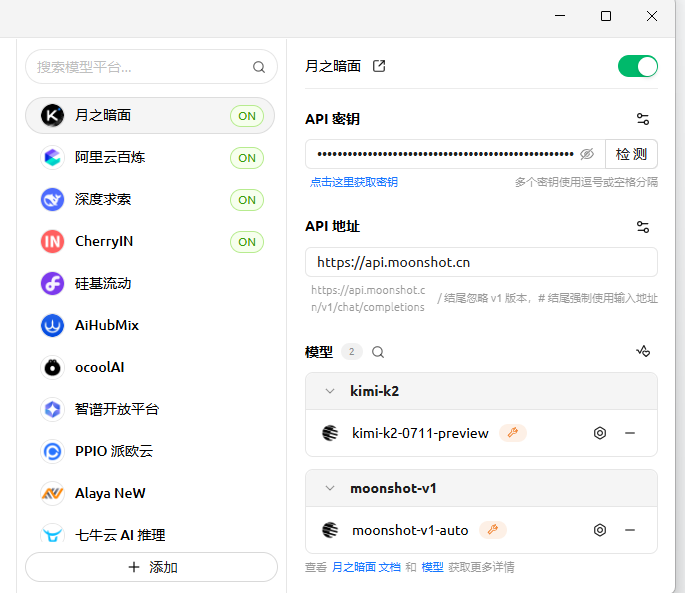Click kimi-k2-0711-preview model avatar icon
The width and height of the screenshot is (685, 593).
330,433
